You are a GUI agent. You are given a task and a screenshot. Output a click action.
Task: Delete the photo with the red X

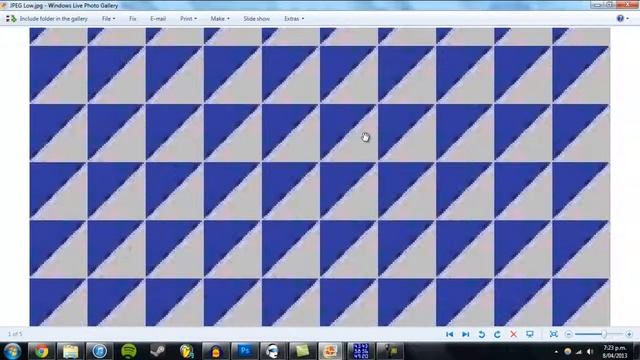coord(513,334)
